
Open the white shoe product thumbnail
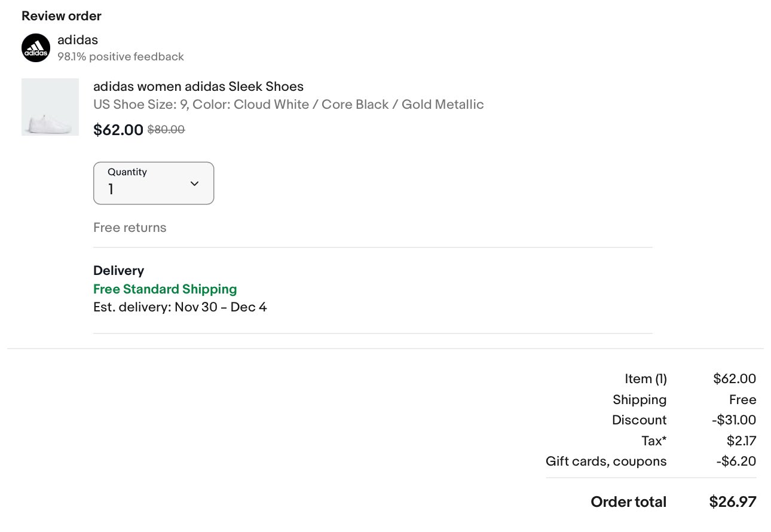(x=50, y=107)
